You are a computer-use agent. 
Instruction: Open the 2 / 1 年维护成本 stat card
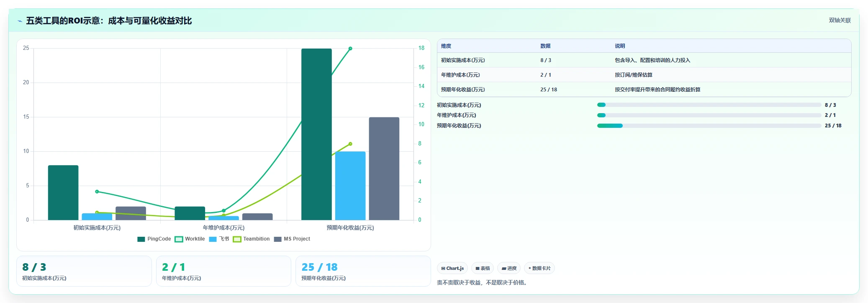coord(223,271)
